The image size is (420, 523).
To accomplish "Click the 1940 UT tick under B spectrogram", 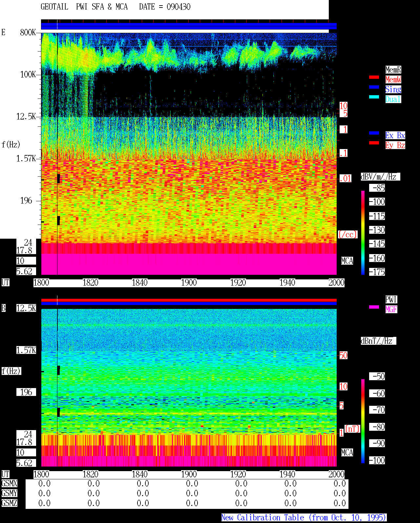I will (287, 474).
